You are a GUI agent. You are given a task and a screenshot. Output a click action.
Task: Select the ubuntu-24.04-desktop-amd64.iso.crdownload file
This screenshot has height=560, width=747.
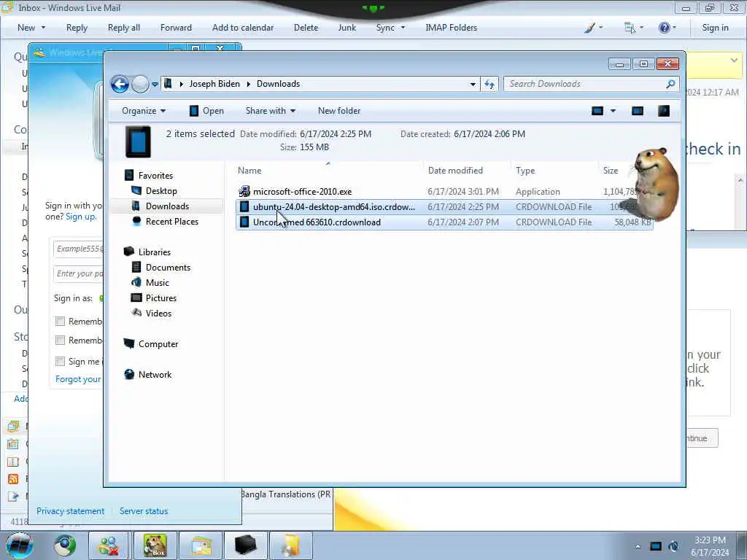point(333,206)
